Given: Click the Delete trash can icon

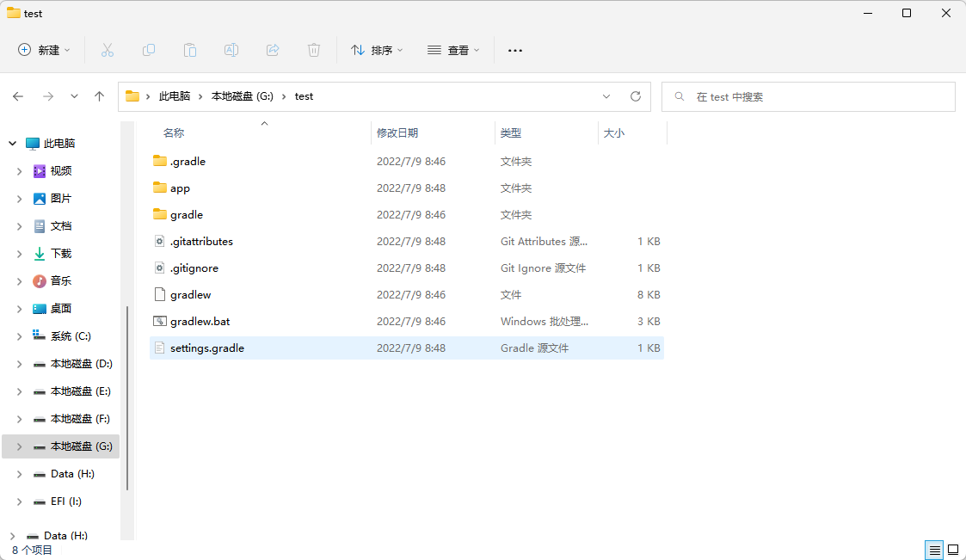Looking at the screenshot, I should 314,50.
